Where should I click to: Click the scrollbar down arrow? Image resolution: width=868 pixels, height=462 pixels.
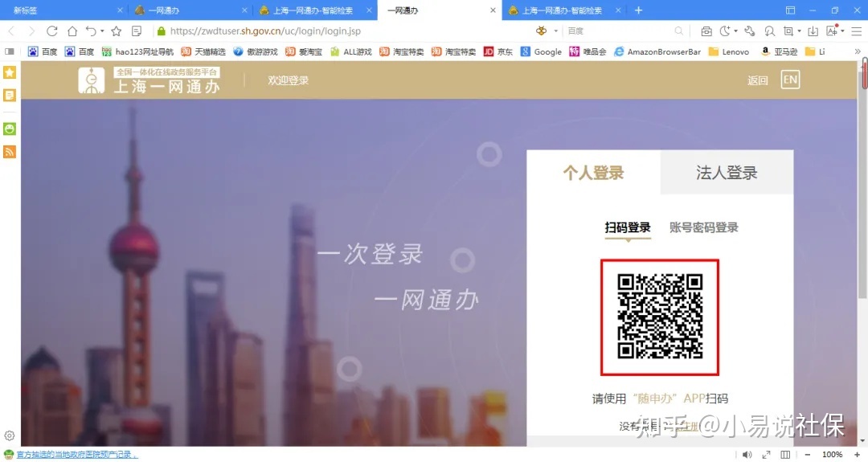864,441
